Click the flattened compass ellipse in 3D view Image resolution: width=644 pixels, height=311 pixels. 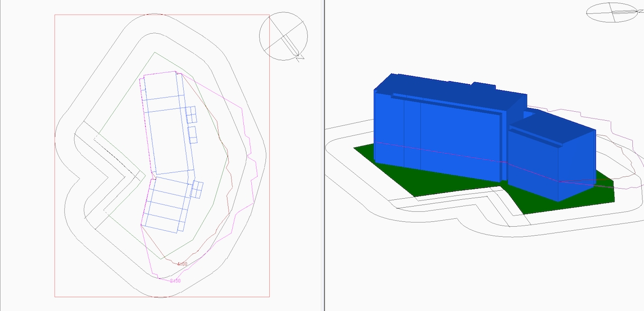pos(613,12)
